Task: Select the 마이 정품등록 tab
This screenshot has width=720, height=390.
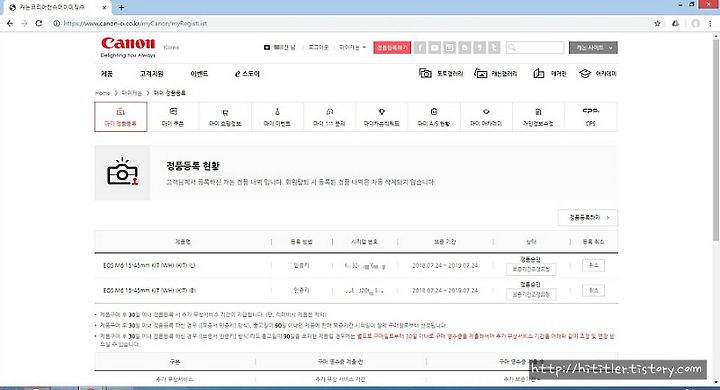Action: (x=121, y=117)
